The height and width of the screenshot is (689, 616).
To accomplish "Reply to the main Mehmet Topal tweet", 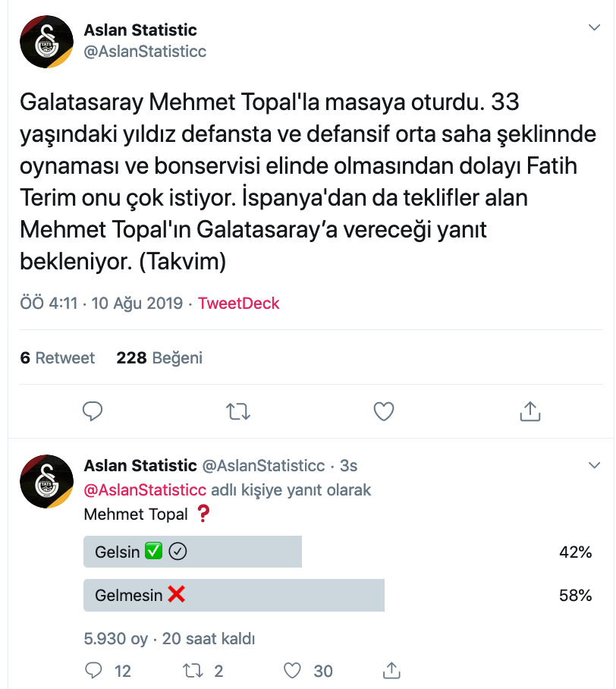I will tap(93, 411).
